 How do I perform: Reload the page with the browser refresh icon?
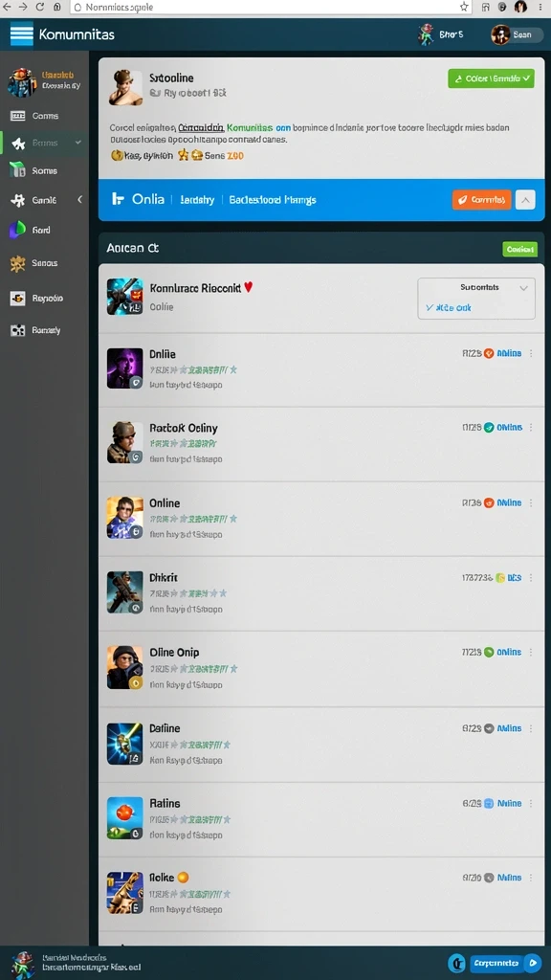pyautogui.click(x=40, y=7)
